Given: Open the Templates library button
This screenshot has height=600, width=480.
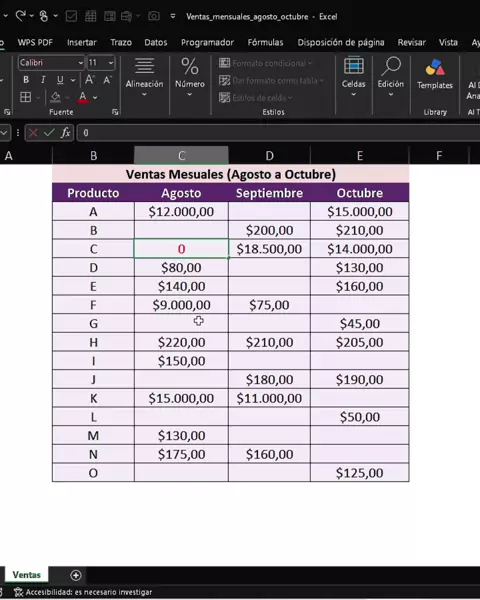Looking at the screenshot, I should 435,74.
